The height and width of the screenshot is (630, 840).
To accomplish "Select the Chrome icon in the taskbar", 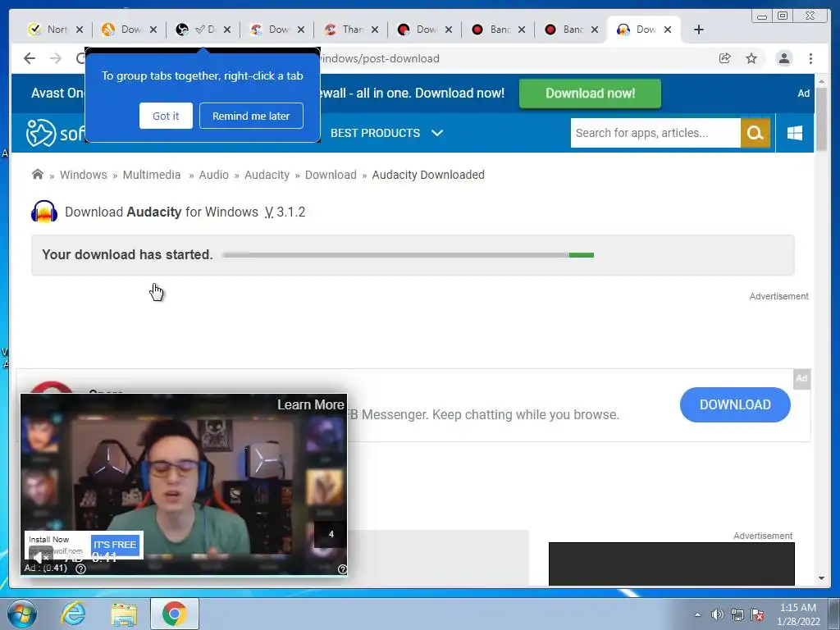I will click(x=175, y=614).
